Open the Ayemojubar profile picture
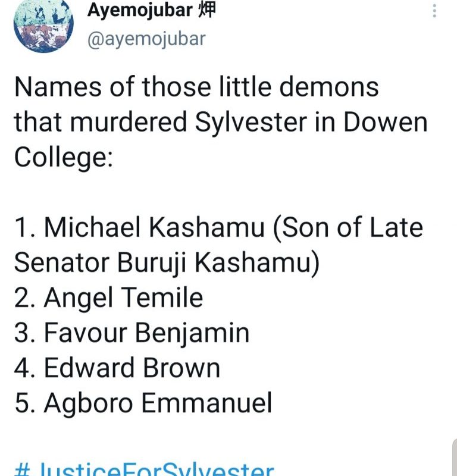 click(43, 24)
